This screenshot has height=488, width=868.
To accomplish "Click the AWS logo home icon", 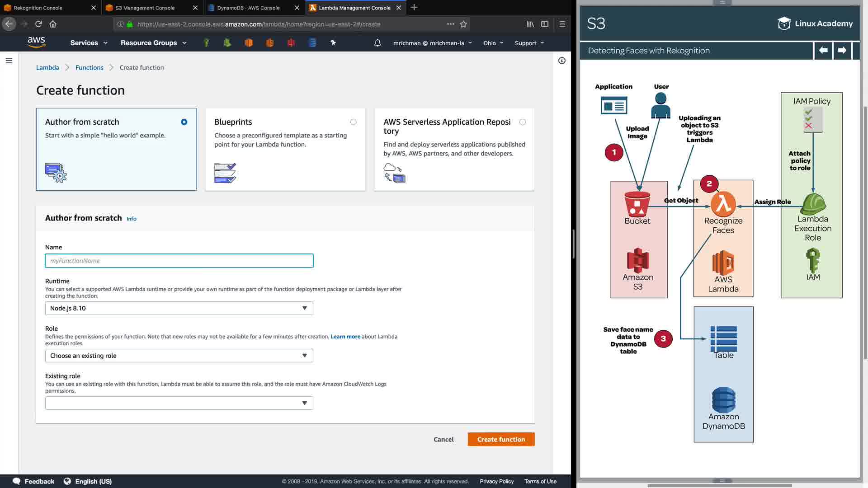I will click(36, 42).
